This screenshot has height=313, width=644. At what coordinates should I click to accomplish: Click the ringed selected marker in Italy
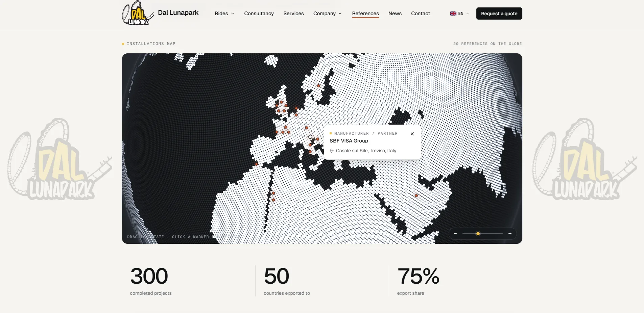pyautogui.click(x=310, y=137)
